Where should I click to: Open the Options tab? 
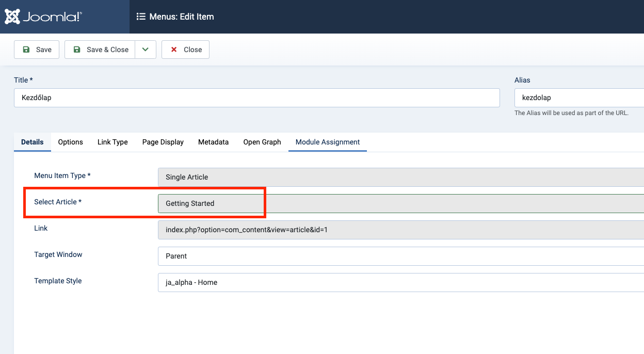point(70,142)
